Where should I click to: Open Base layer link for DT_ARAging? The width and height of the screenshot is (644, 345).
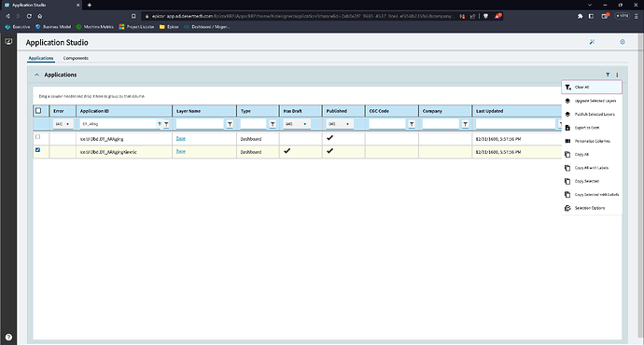pyautogui.click(x=181, y=139)
